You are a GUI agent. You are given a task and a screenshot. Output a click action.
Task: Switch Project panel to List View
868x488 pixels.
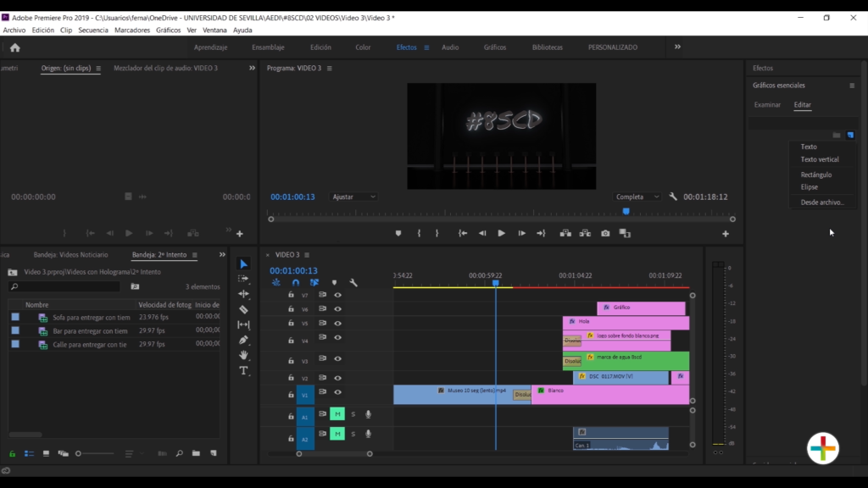(x=29, y=453)
